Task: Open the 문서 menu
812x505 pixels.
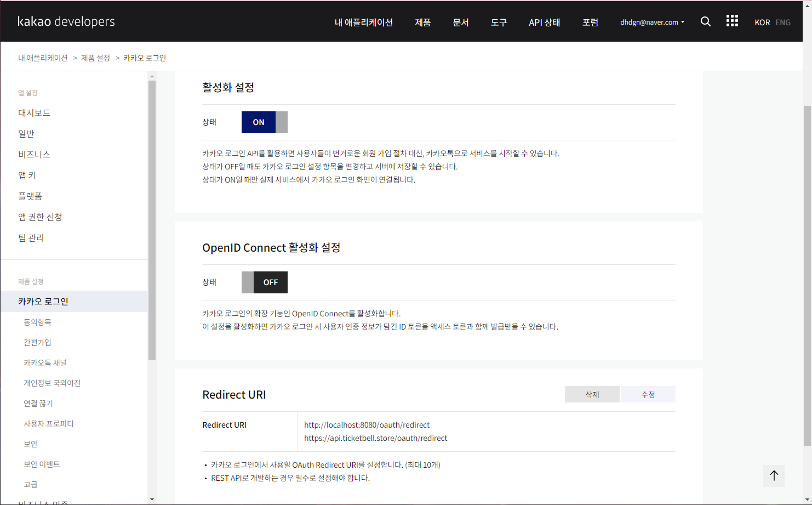Action: (461, 22)
